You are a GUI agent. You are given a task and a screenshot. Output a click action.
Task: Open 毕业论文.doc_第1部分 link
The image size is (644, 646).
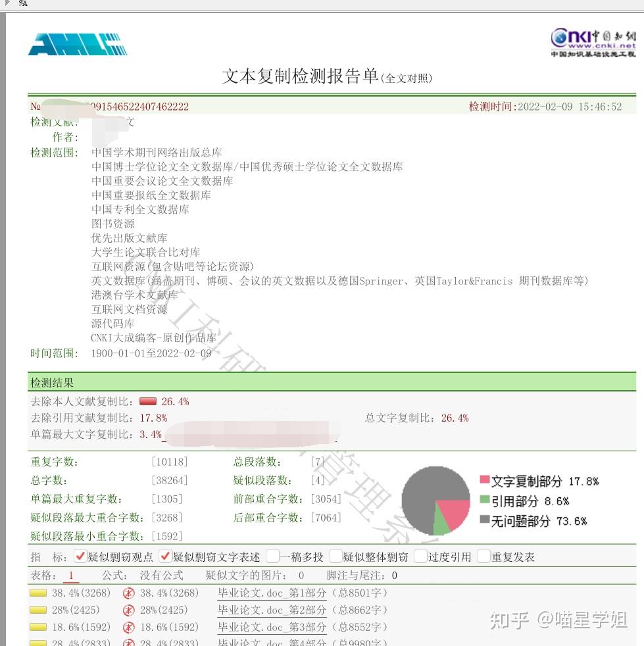pyautogui.click(x=272, y=593)
